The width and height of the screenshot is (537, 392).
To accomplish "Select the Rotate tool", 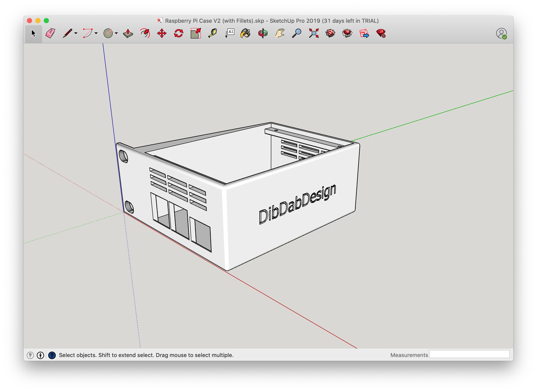I will click(178, 33).
